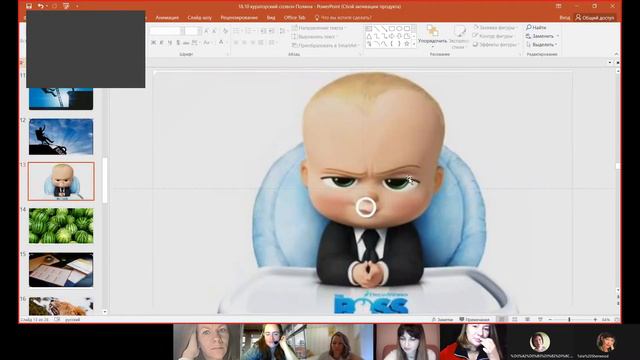Click the status bar language русский
The image size is (640, 360).
tap(73, 320)
